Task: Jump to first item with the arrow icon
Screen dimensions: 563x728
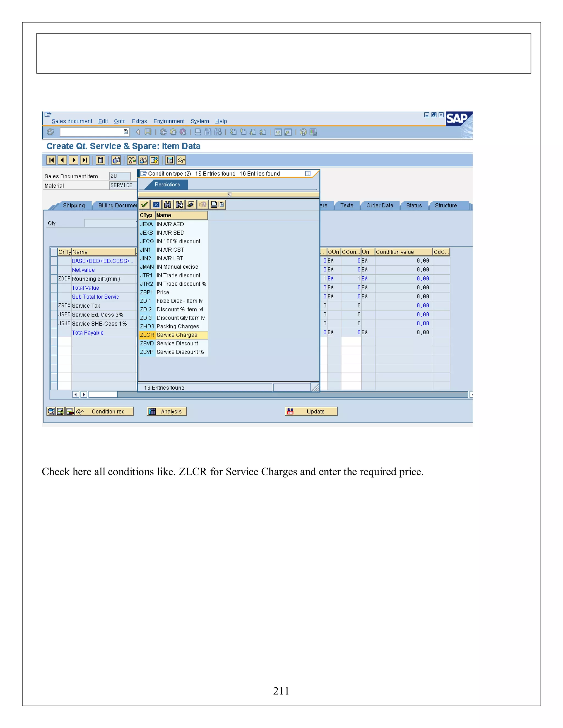Action: [x=51, y=160]
